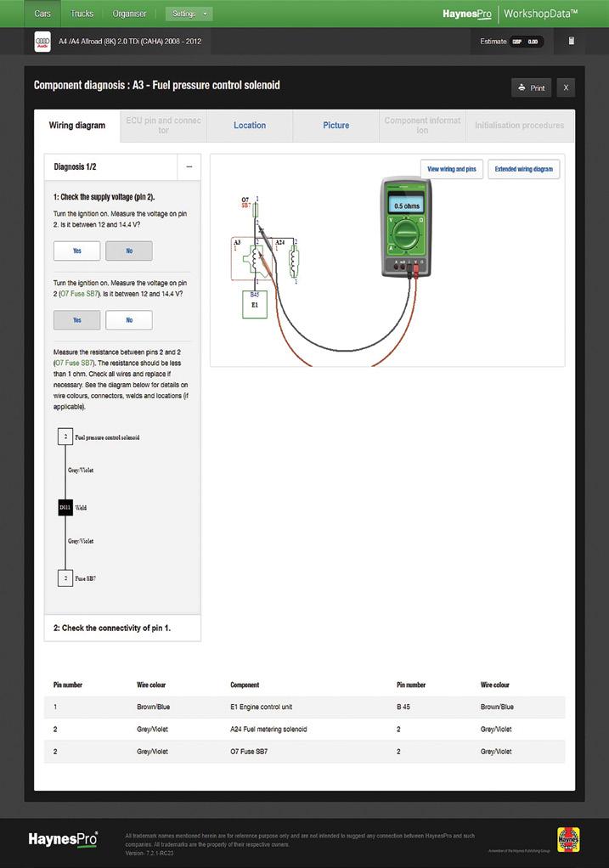This screenshot has width=609, height=868.
Task: Click vehicle title A4 /A4 Allroad 2.0 TDi
Action: coord(130,42)
